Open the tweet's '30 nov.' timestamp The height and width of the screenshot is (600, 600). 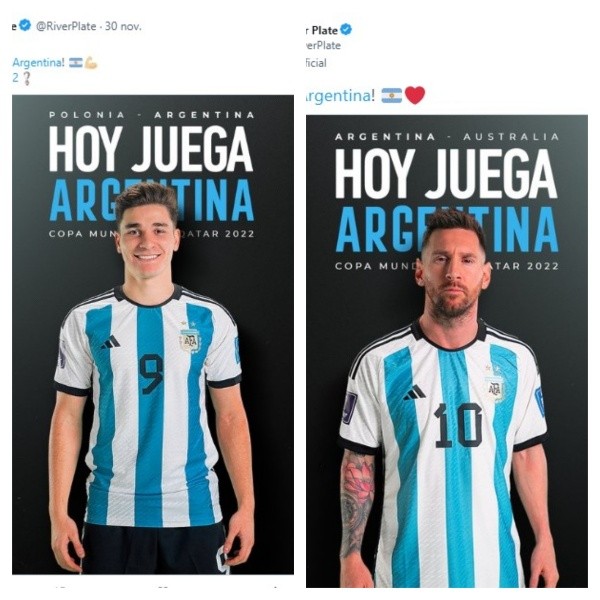(x=123, y=26)
